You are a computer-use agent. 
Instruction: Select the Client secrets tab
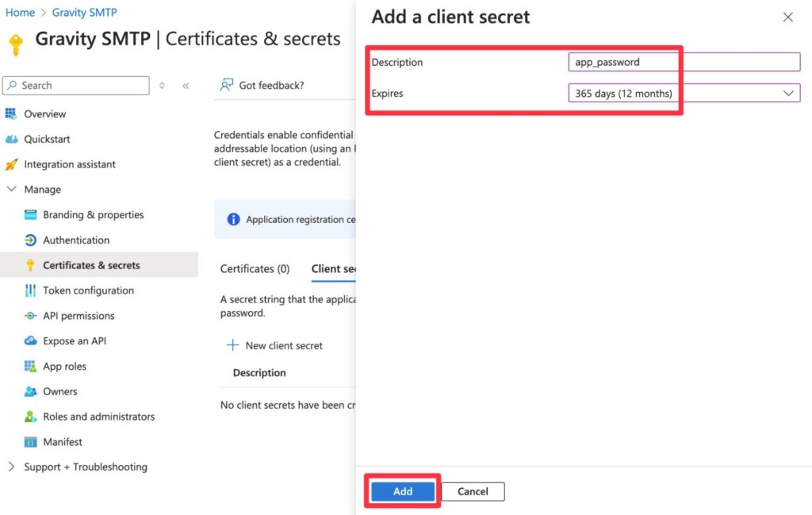pyautogui.click(x=334, y=269)
